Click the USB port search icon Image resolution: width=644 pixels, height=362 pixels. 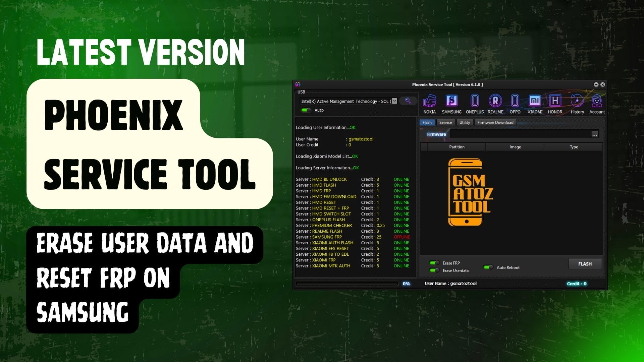tap(408, 101)
